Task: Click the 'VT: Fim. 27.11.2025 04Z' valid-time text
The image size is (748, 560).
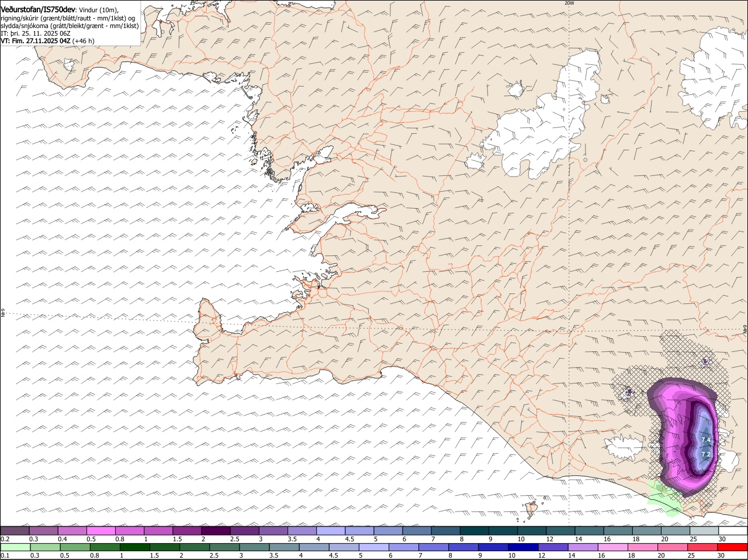Action: pos(36,41)
